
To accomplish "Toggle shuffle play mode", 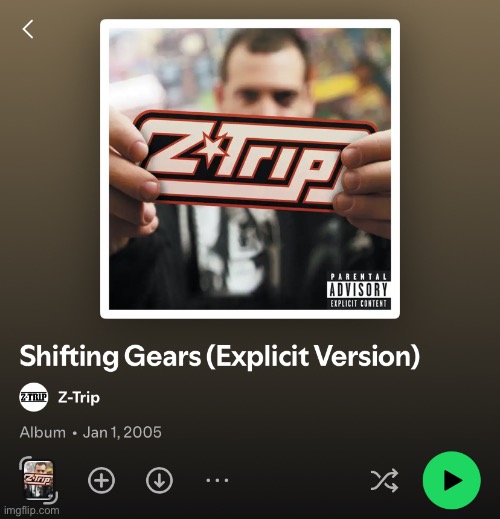I will point(384,480).
